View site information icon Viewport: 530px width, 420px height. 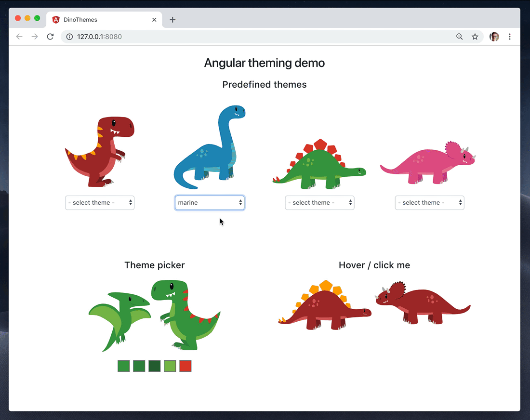coord(69,37)
